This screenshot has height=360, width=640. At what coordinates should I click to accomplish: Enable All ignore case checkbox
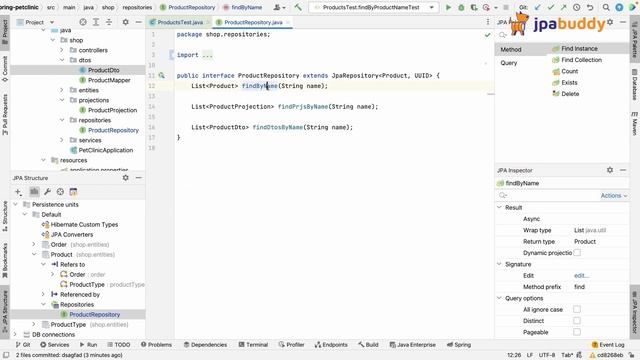[577, 309]
